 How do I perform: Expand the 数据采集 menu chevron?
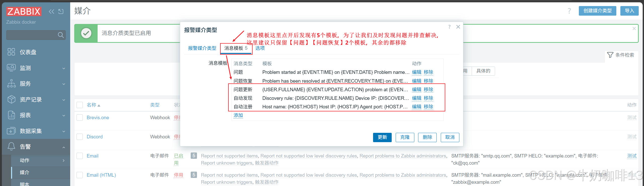pos(64,131)
